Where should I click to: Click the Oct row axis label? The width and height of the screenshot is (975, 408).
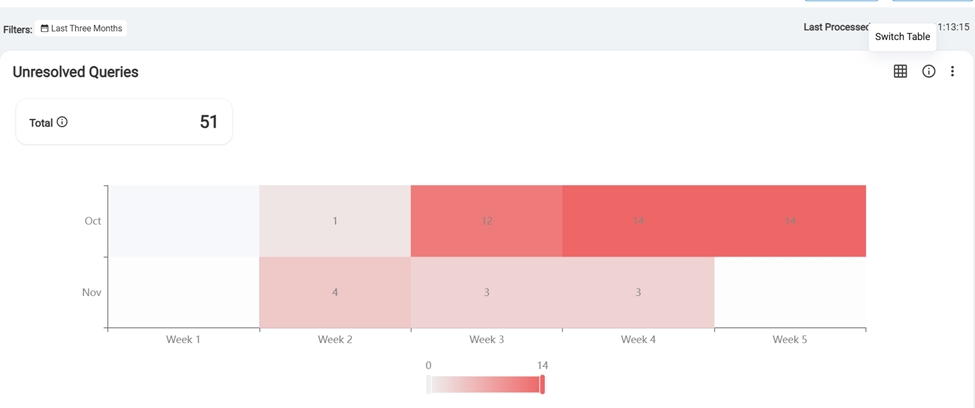(x=93, y=221)
